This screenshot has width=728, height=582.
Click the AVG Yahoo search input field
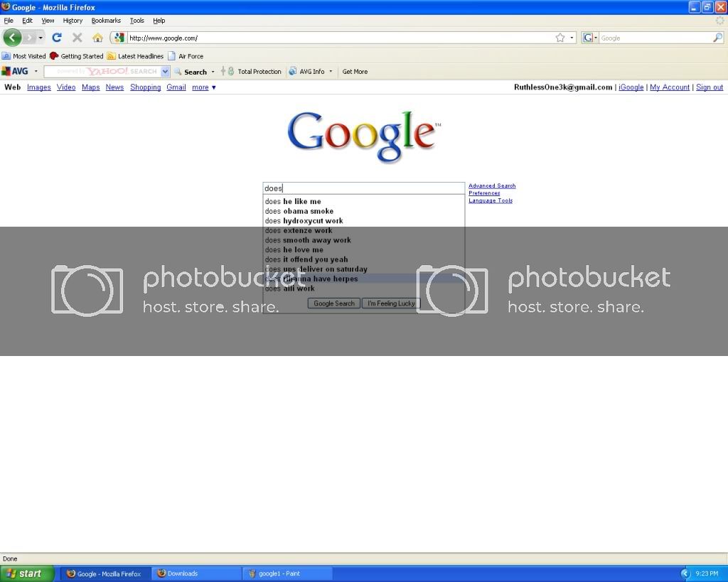(x=102, y=72)
